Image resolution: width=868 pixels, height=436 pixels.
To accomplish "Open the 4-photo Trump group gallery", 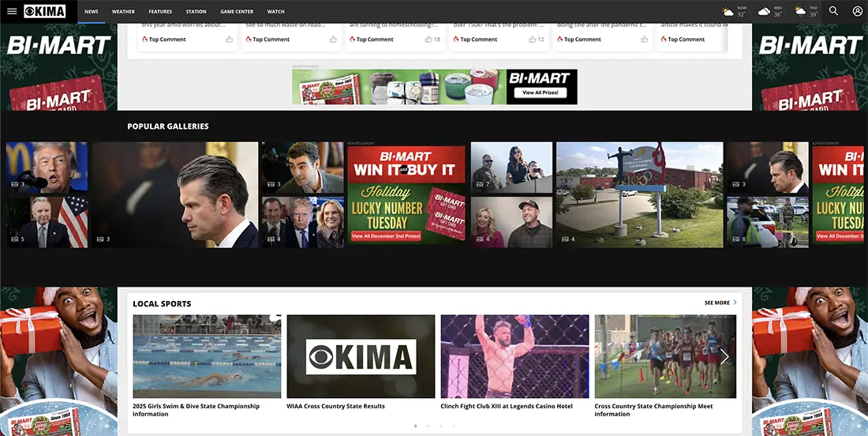I will coord(303,222).
